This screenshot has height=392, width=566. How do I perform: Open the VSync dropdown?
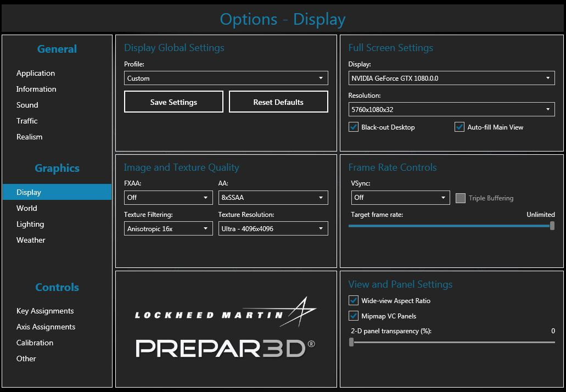coord(400,198)
